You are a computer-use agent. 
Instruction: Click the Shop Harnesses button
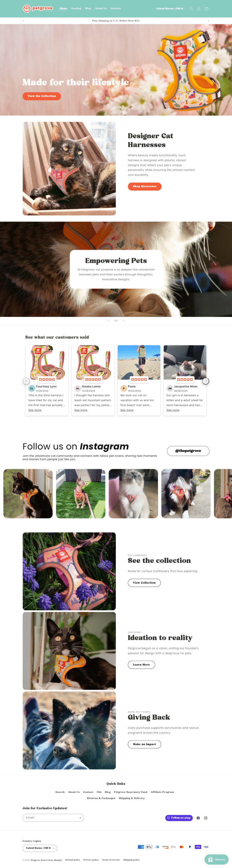pos(144,186)
